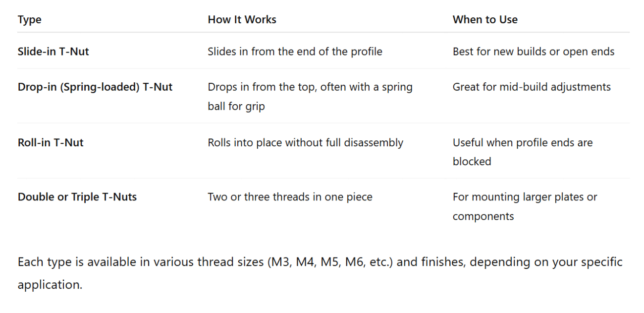Click the word 'application.' in the final paragraph

[50, 285]
